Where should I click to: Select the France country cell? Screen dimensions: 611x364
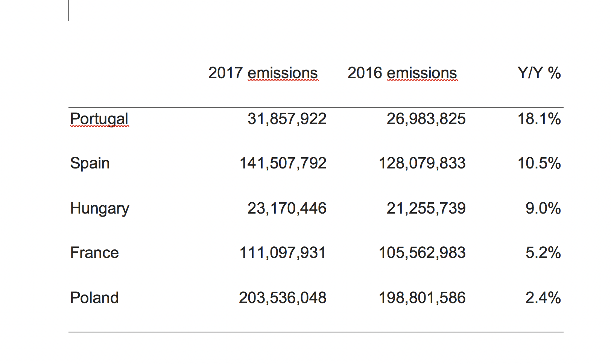pos(94,253)
